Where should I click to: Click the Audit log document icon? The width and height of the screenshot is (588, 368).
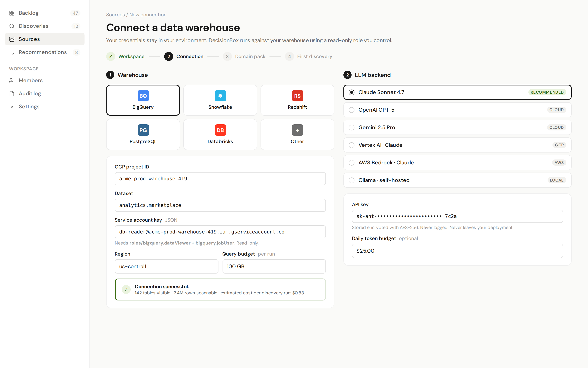tap(12, 94)
